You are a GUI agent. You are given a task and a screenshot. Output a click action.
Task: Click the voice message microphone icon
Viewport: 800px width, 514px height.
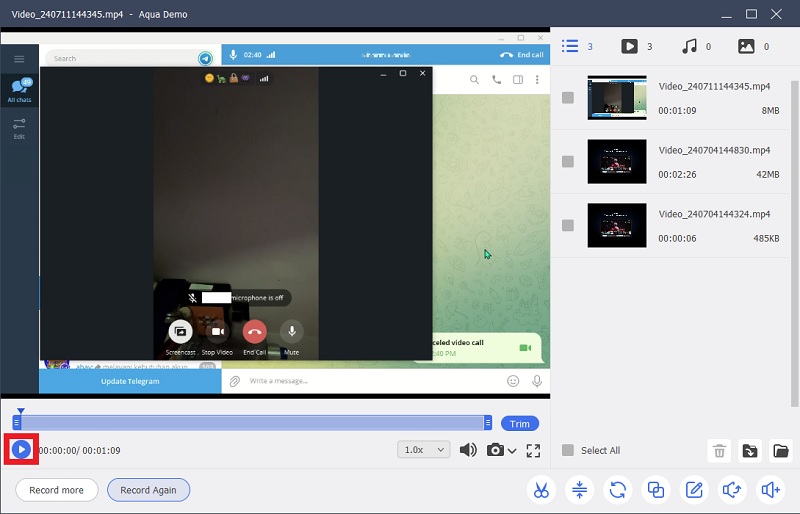click(537, 381)
